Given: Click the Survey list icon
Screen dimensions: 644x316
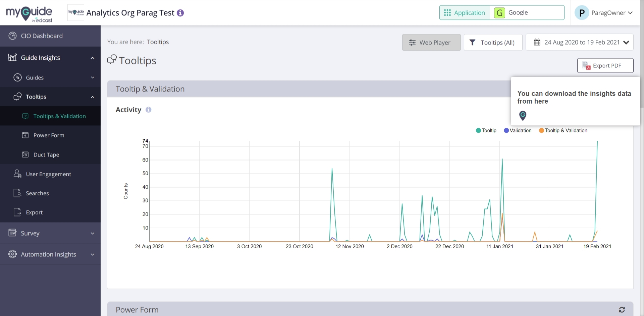Looking at the screenshot, I should click(12, 233).
